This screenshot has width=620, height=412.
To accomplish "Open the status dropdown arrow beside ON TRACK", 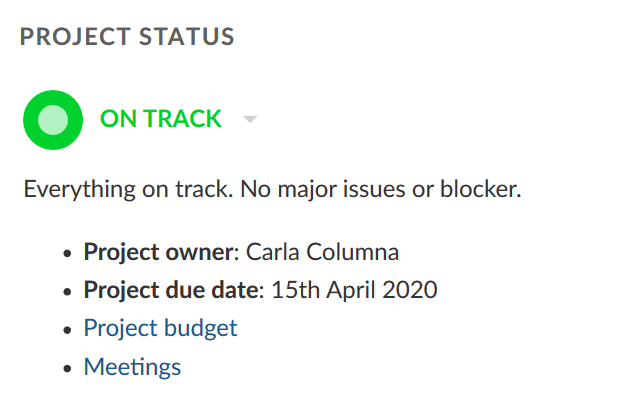I will pos(250,120).
